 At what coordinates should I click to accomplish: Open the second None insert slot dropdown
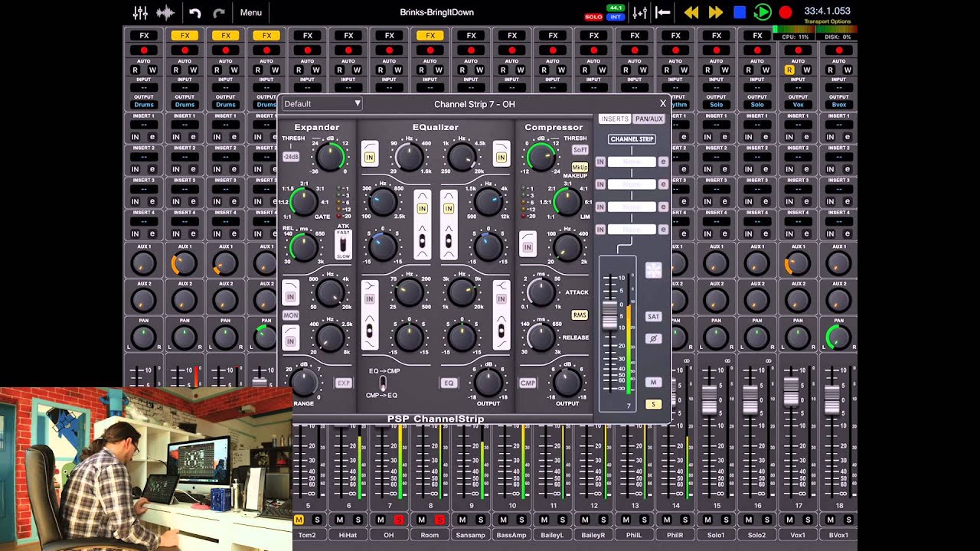(632, 184)
